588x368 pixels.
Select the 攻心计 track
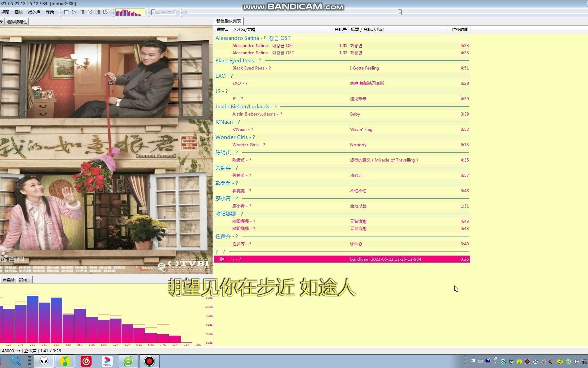point(342,175)
